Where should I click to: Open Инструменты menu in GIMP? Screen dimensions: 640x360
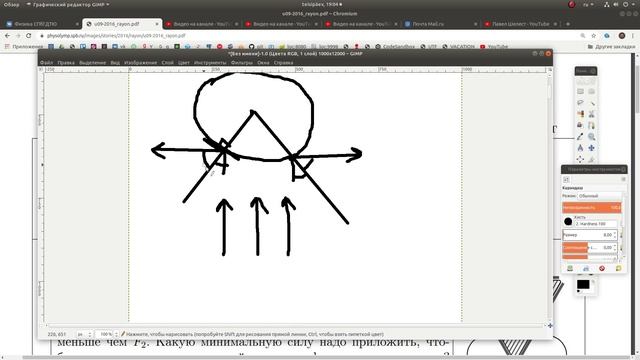210,62
